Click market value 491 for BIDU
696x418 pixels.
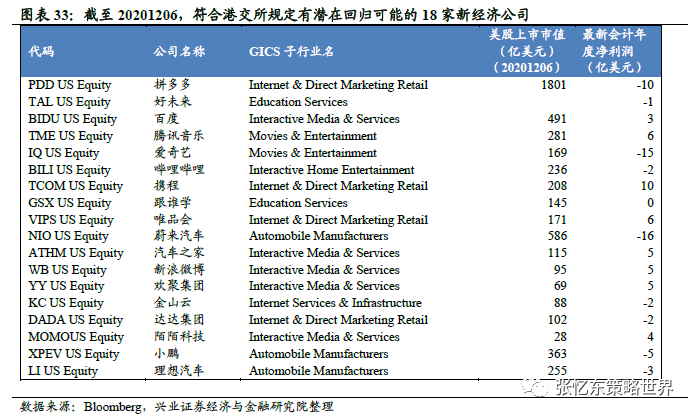[557, 119]
